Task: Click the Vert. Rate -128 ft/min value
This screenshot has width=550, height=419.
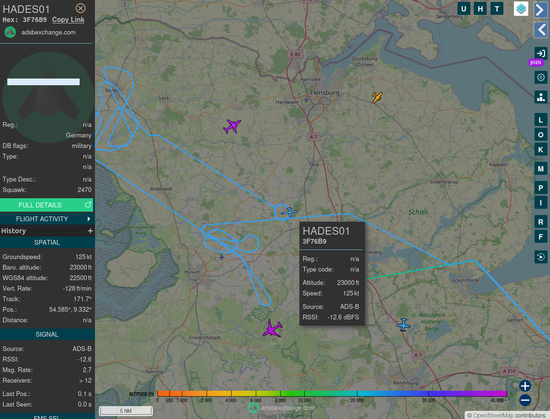Action: (x=77, y=288)
